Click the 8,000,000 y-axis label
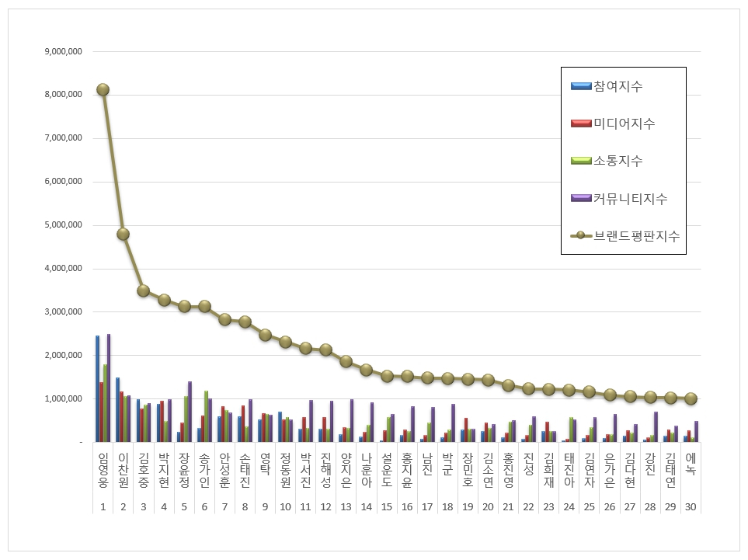 click(x=64, y=95)
